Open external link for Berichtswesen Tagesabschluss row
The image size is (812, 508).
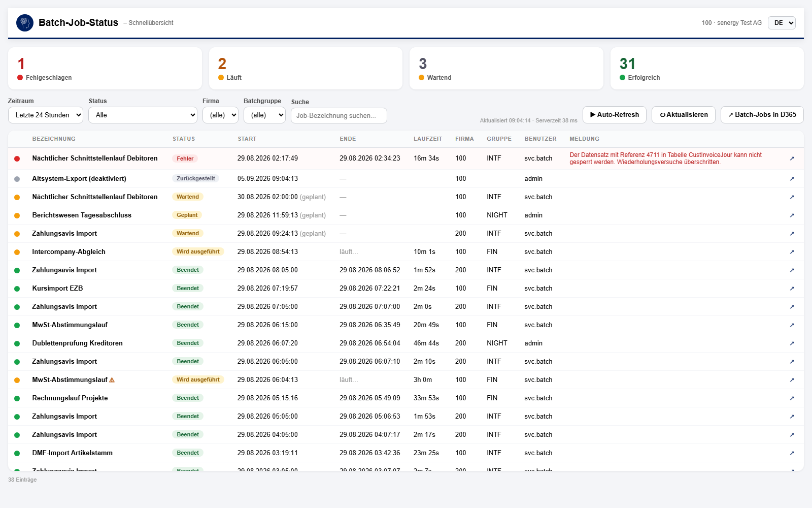click(x=792, y=215)
